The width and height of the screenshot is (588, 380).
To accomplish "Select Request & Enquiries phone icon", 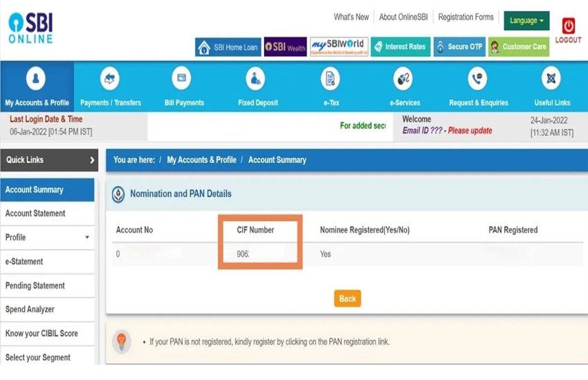I will point(477,79).
